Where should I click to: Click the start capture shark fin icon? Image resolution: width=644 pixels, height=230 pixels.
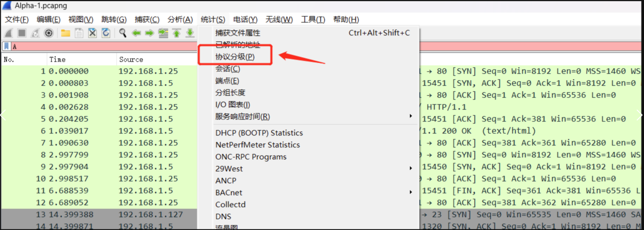pos(9,33)
